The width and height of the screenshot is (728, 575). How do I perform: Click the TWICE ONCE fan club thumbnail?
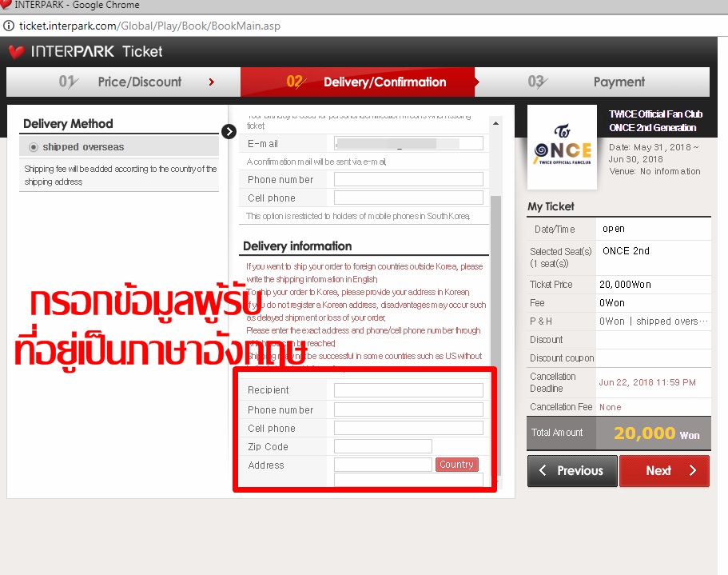[562, 147]
